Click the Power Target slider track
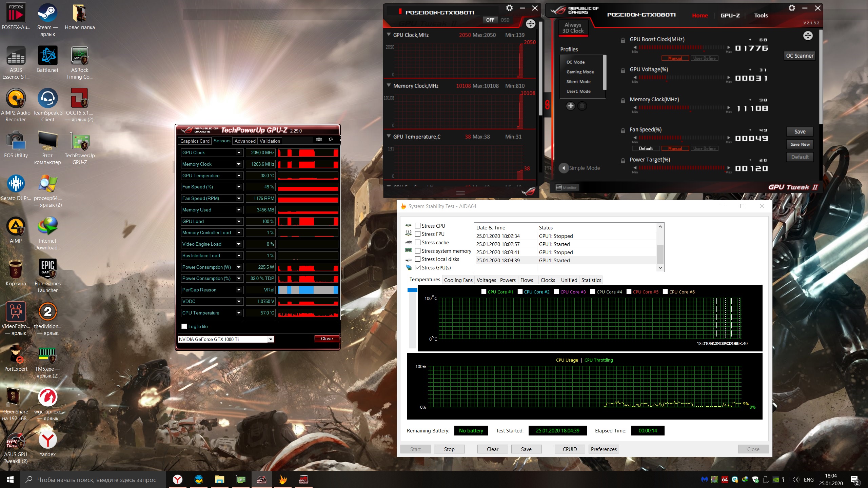This screenshot has height=488, width=868. [x=682, y=168]
